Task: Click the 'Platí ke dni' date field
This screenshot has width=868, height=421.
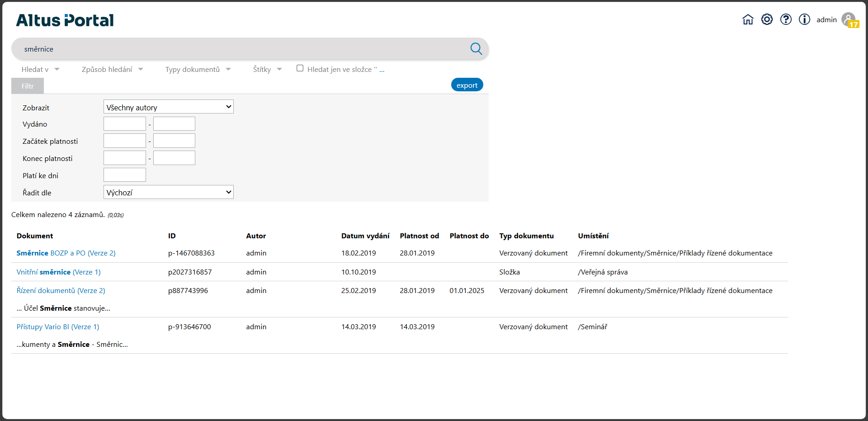Action: (125, 175)
